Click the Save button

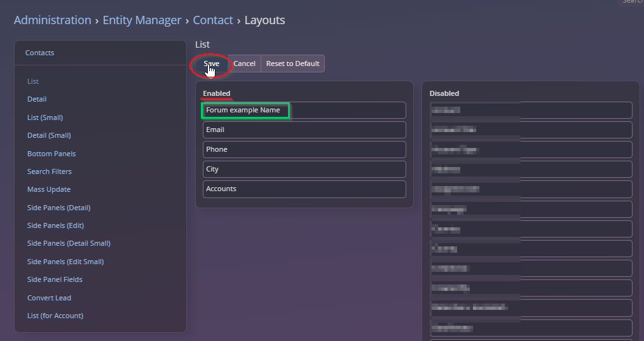[211, 64]
